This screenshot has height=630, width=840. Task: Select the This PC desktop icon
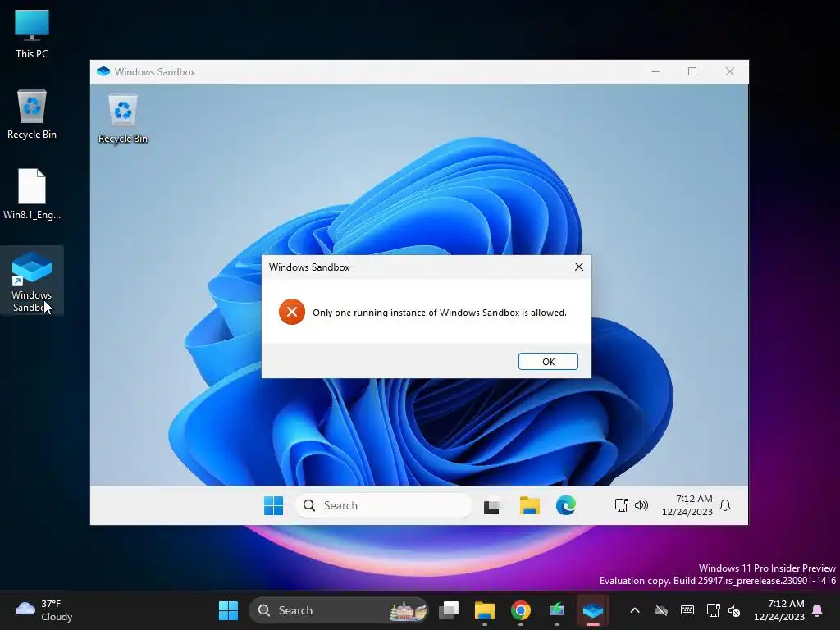(32, 34)
